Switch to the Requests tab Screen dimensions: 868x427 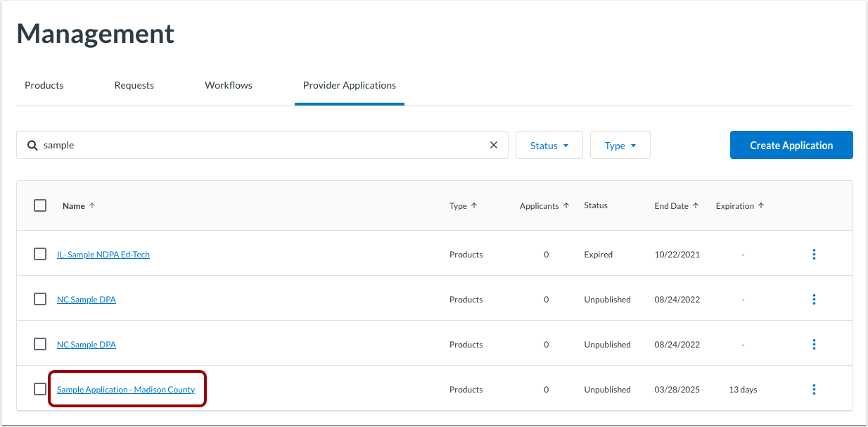click(134, 85)
